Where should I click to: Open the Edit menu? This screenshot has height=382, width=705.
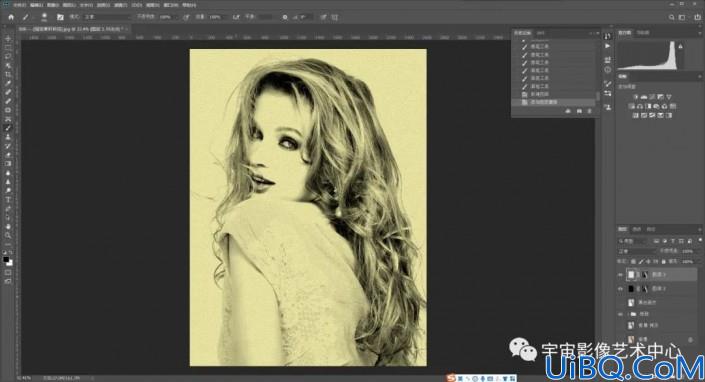36,5
